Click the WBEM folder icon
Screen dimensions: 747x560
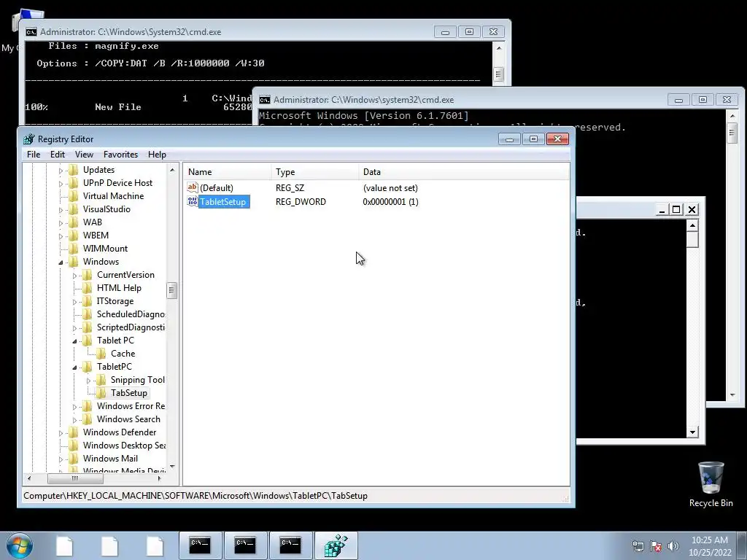(74, 236)
